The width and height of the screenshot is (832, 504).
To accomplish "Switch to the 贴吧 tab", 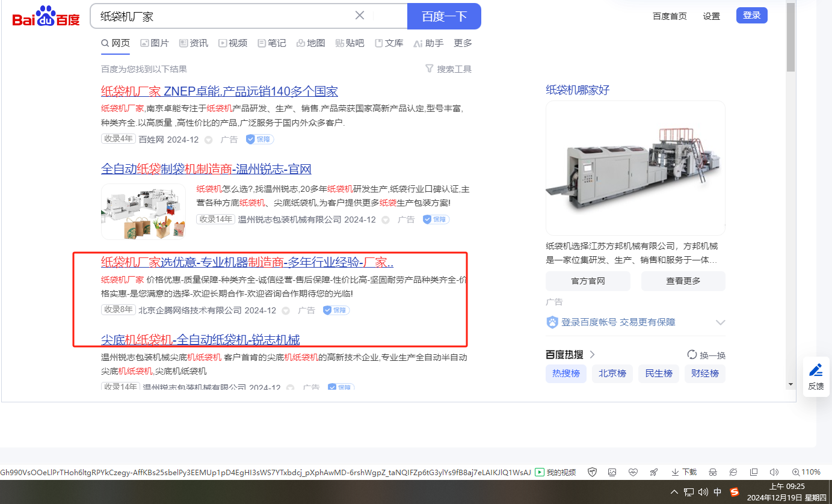I will (x=350, y=43).
